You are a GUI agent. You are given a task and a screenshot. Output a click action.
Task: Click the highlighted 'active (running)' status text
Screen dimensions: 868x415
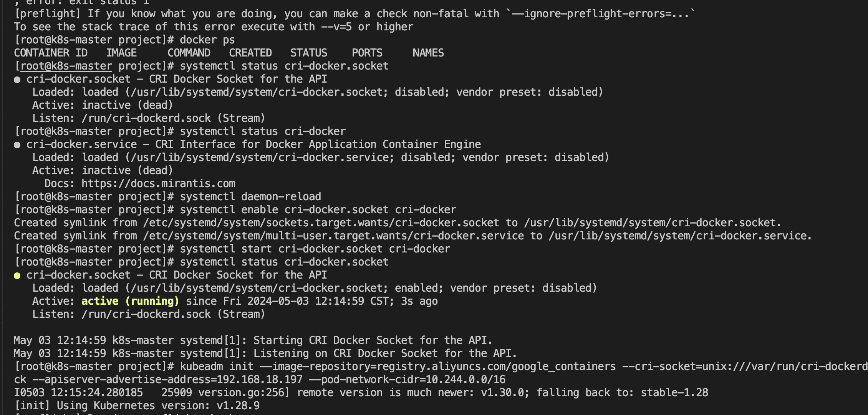pyautogui.click(x=130, y=301)
